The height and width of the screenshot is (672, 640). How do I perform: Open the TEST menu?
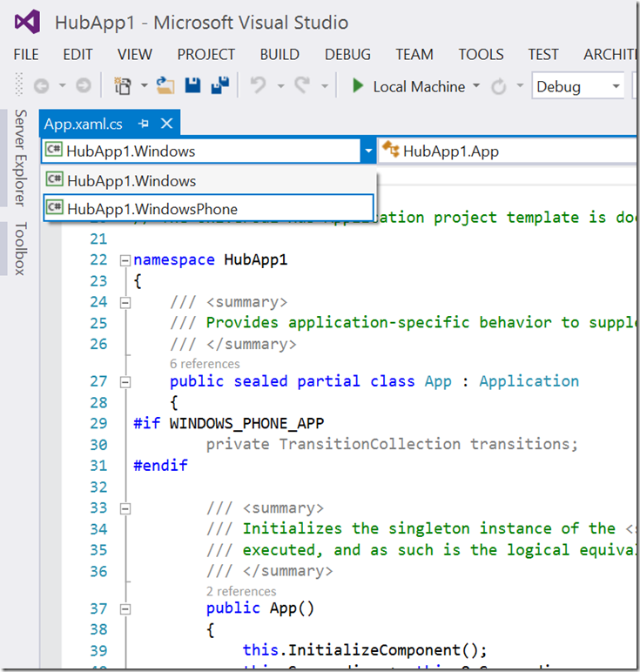(x=543, y=55)
